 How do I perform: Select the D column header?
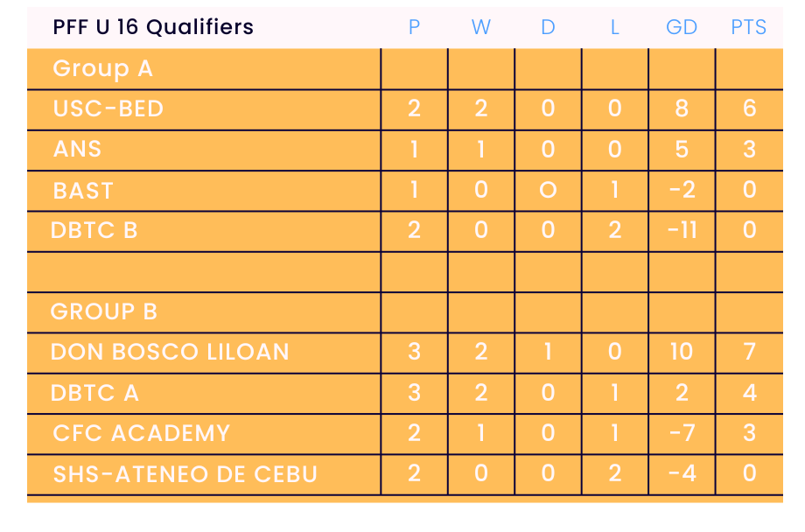tap(548, 27)
